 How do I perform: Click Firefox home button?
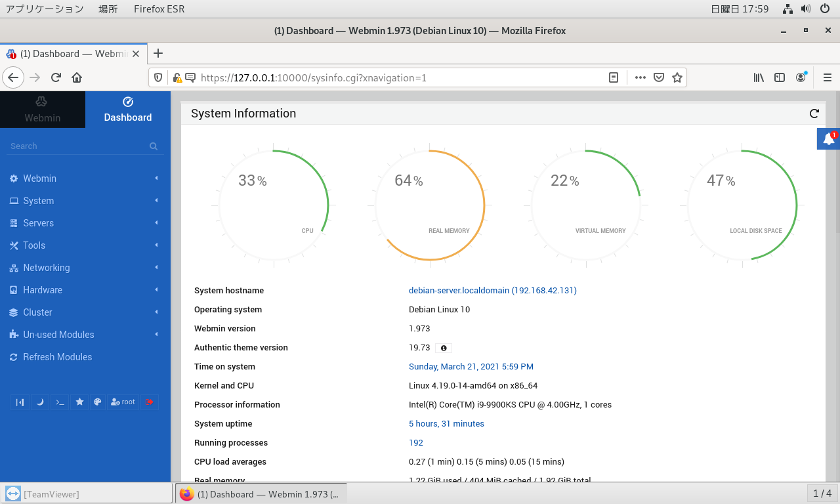(77, 77)
